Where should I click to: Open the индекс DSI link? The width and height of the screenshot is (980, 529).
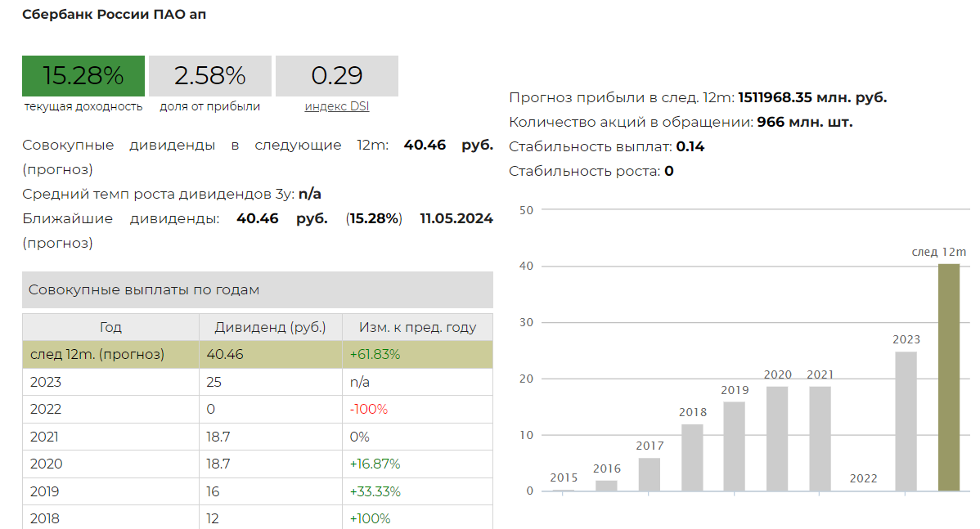point(337,106)
